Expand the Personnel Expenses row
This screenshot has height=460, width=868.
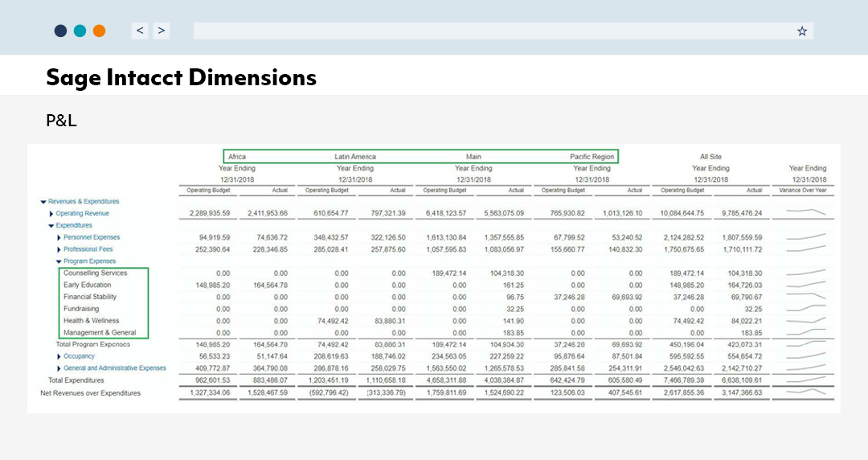tap(59, 237)
